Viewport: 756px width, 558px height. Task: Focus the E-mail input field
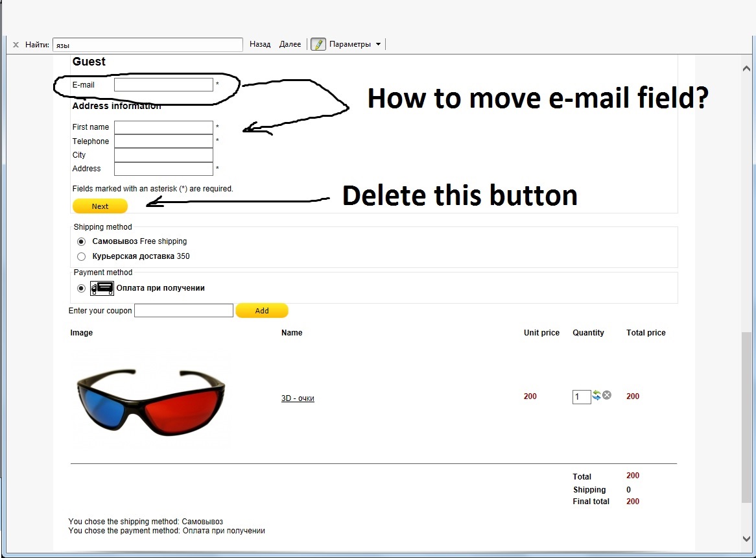163,85
